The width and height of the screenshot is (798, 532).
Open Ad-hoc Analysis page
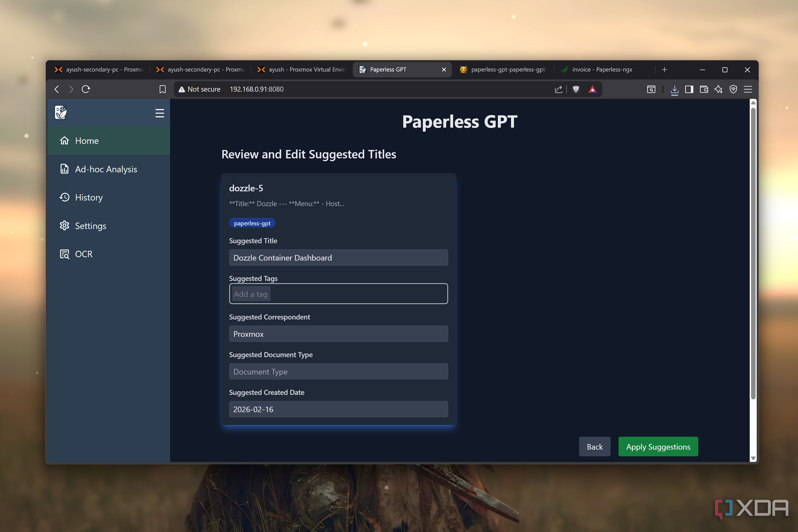point(109,169)
